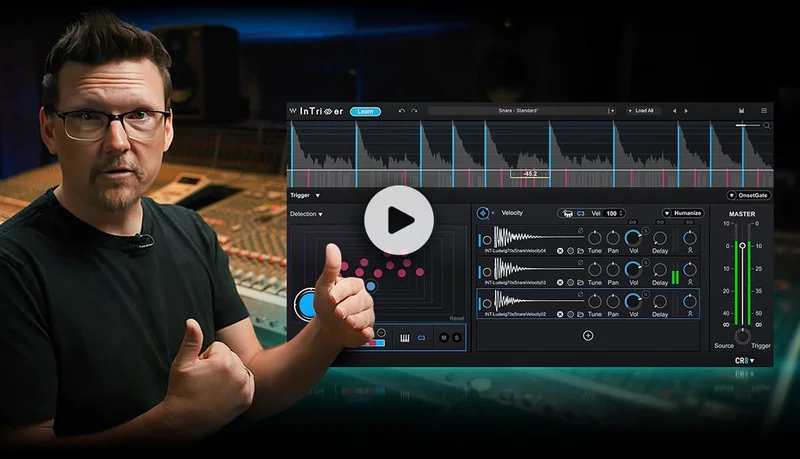Expand the Humanize panel
This screenshot has height=459, width=800.
[683, 213]
